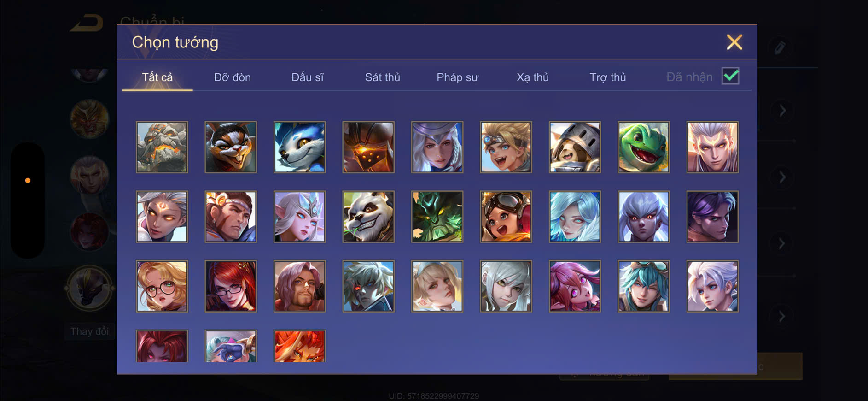Select the red-haired woman with glasses
The image size is (868, 401).
231,286
